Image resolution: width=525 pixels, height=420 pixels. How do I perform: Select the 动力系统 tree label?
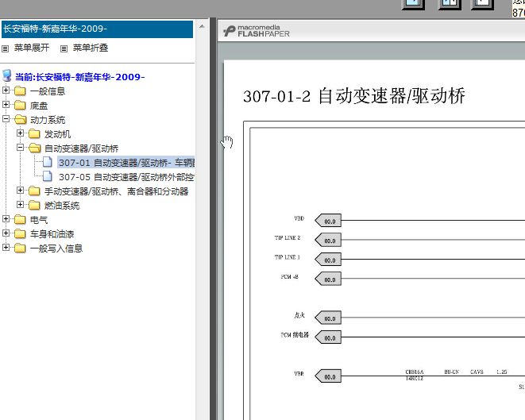48,120
